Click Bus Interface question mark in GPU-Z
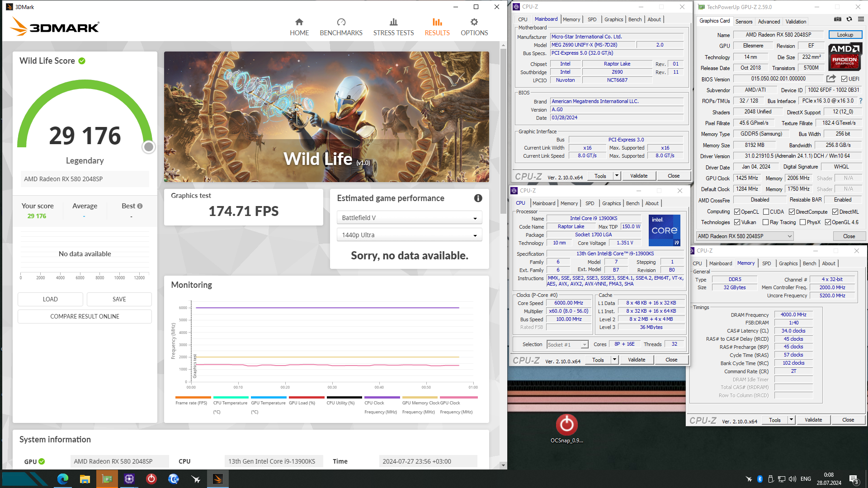The height and width of the screenshot is (488, 868). [x=860, y=101]
